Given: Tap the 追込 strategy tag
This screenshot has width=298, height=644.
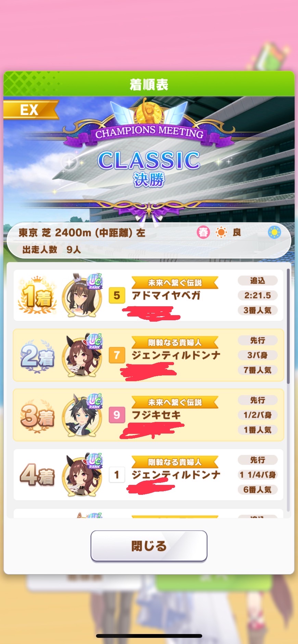Looking at the screenshot, I should (x=258, y=281).
